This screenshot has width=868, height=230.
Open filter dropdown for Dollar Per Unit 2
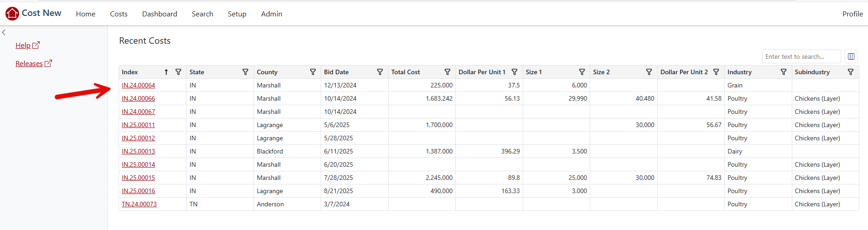click(716, 72)
